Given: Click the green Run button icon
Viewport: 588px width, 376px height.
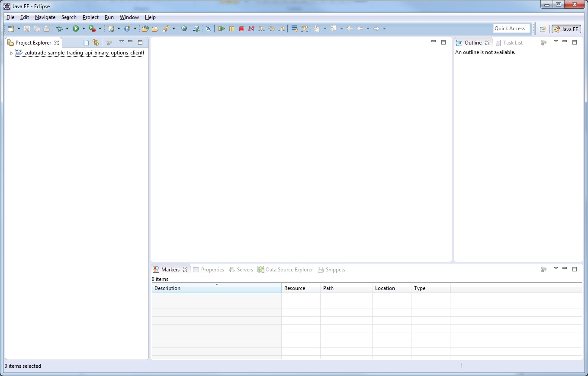Looking at the screenshot, I should pos(76,29).
